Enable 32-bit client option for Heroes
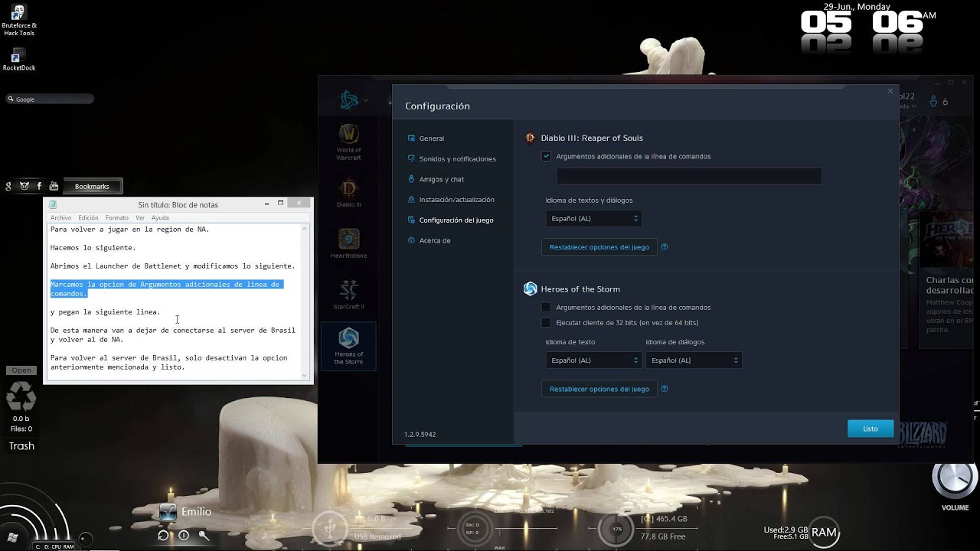Screen dimensions: 980x551 [x=546, y=323]
